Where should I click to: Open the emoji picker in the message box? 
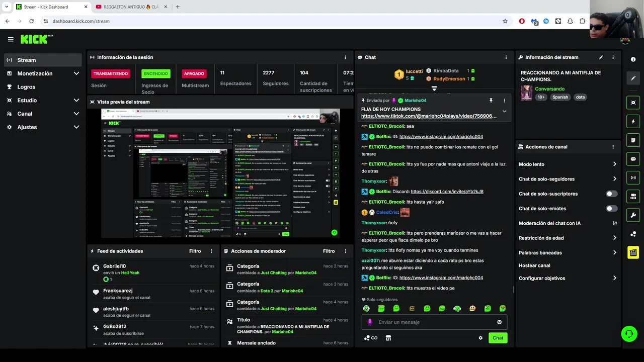[499, 322]
